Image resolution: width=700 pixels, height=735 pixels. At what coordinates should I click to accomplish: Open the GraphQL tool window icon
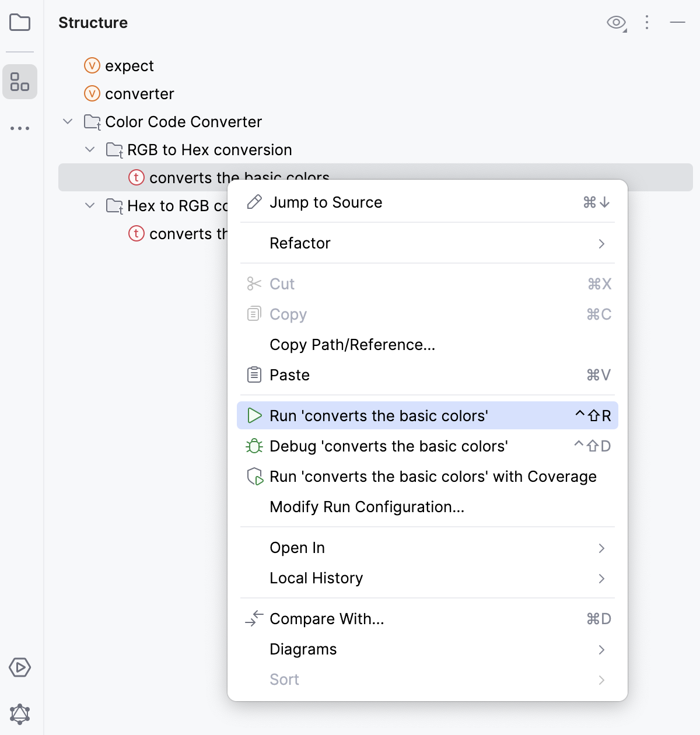[x=20, y=714]
